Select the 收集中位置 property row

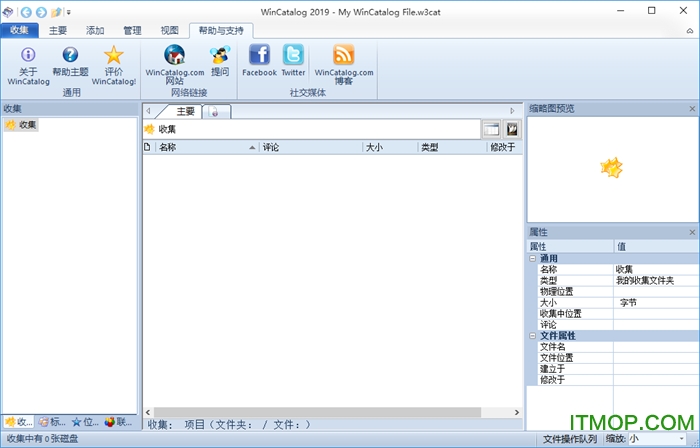point(618,314)
